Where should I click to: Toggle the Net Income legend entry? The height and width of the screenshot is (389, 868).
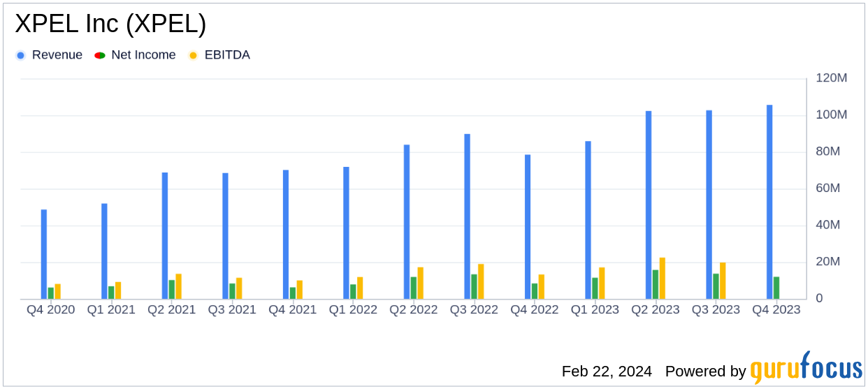point(136,55)
